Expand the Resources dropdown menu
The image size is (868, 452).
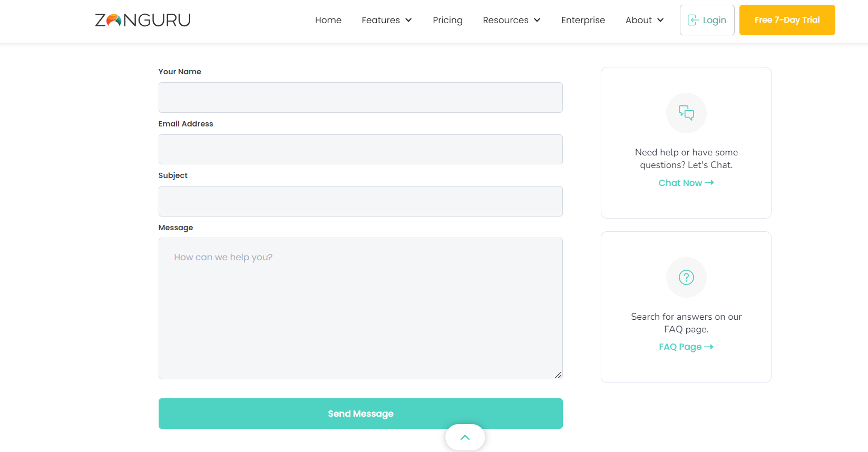click(x=512, y=20)
